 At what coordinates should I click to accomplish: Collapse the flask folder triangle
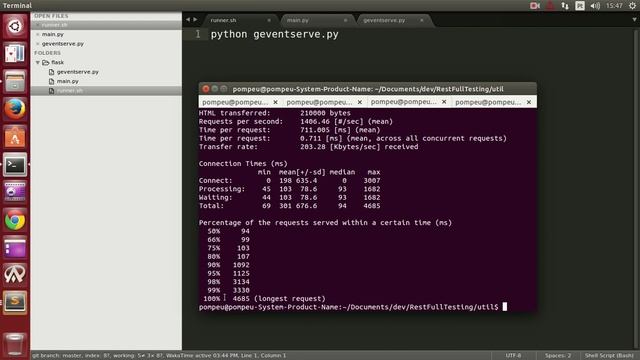[x=38, y=62]
